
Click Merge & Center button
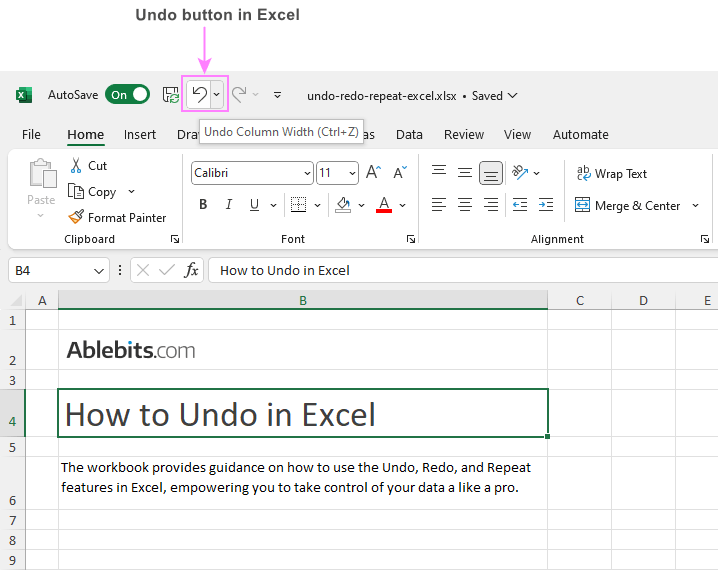click(627, 206)
